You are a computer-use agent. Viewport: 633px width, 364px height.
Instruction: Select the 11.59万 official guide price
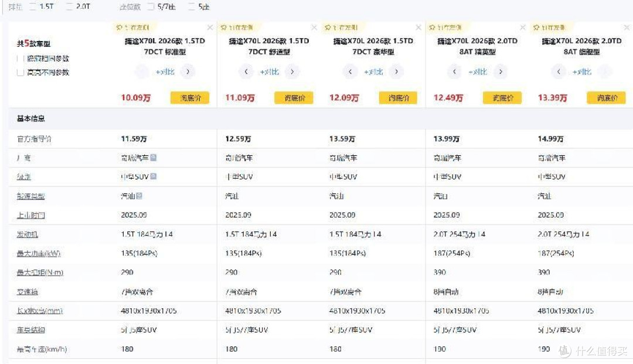(x=134, y=139)
